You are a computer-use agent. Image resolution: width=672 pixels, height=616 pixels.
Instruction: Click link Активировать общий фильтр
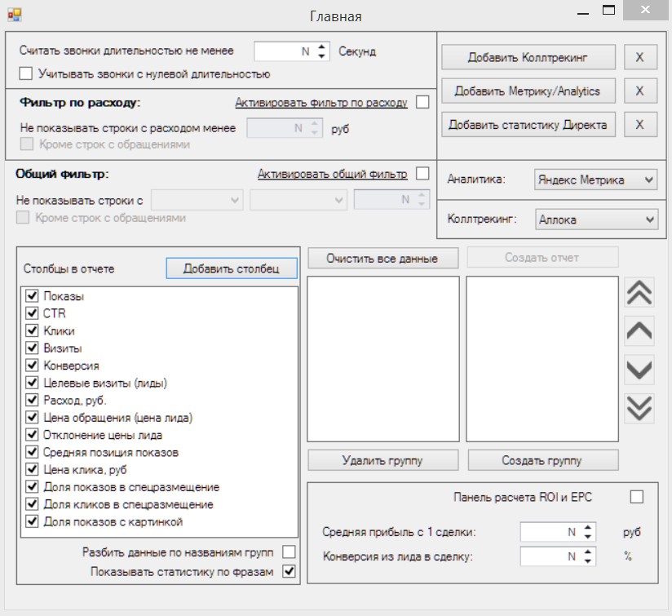pos(332,174)
